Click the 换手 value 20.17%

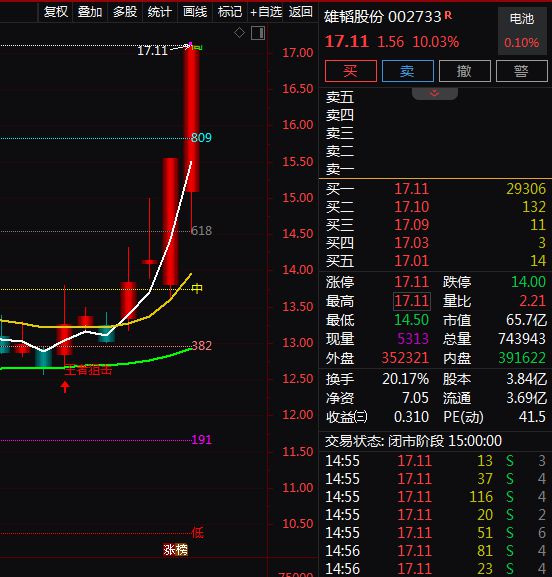(406, 379)
